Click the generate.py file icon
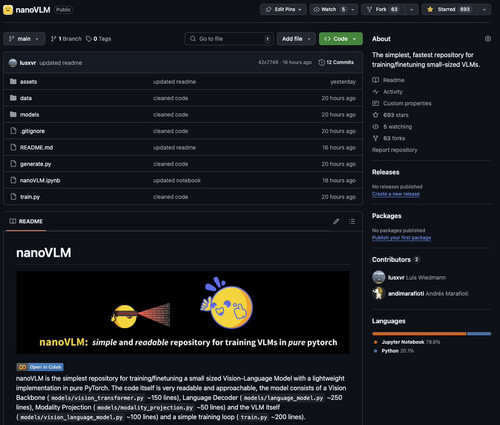The image size is (500, 425). [x=13, y=164]
